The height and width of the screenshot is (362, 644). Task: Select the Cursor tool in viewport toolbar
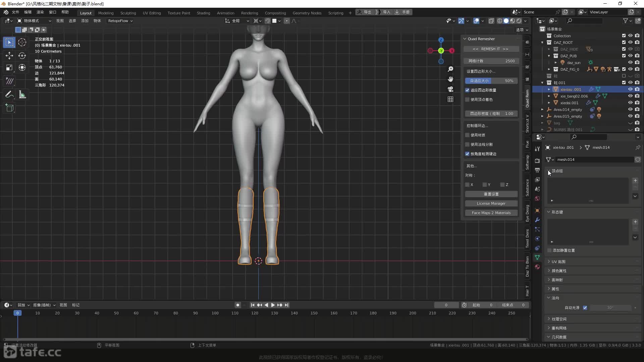[x=22, y=42]
